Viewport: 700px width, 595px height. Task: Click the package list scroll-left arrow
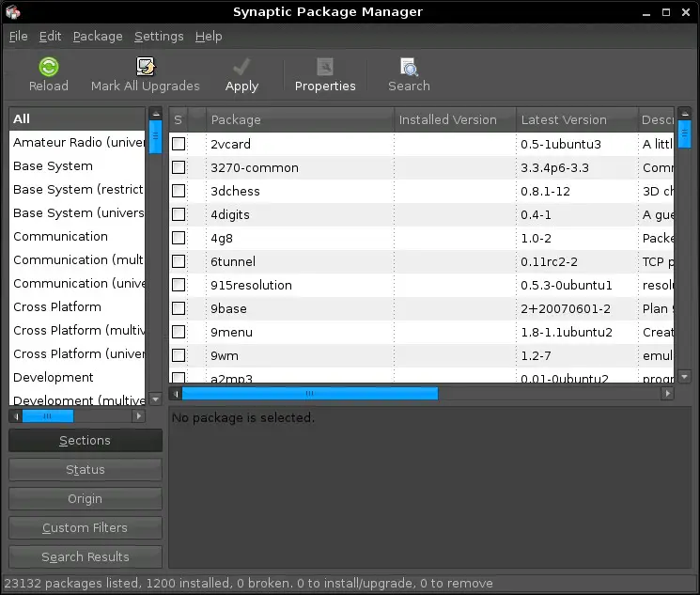click(x=176, y=394)
